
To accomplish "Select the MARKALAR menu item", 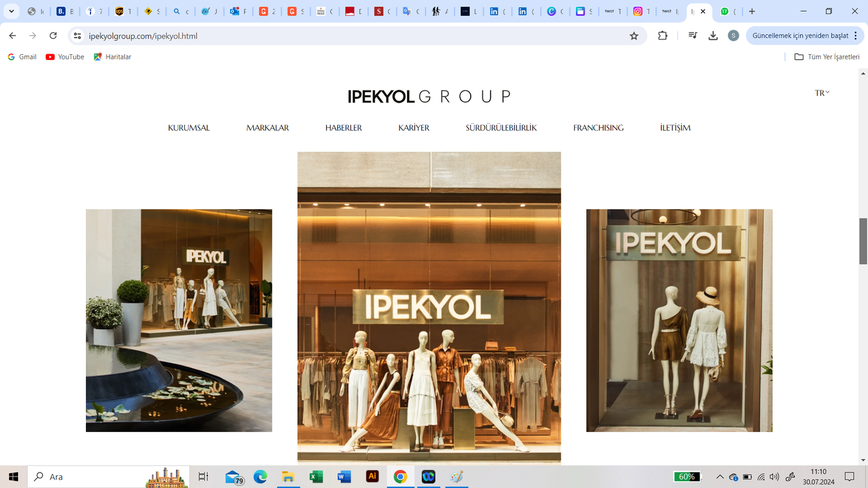I will click(x=267, y=128).
